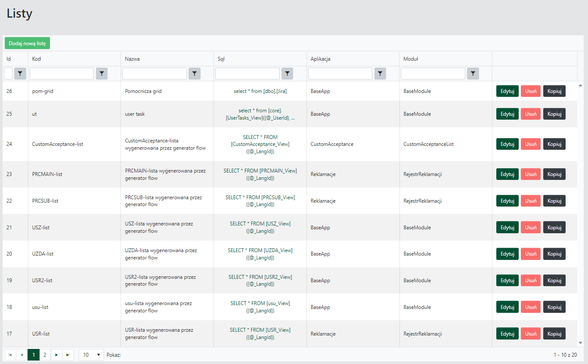Sort by the Kod column header
This screenshot has height=364, width=588.
click(37, 59)
